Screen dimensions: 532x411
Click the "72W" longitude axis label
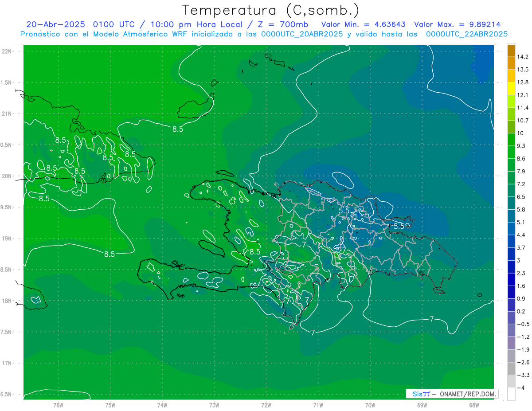266,405
